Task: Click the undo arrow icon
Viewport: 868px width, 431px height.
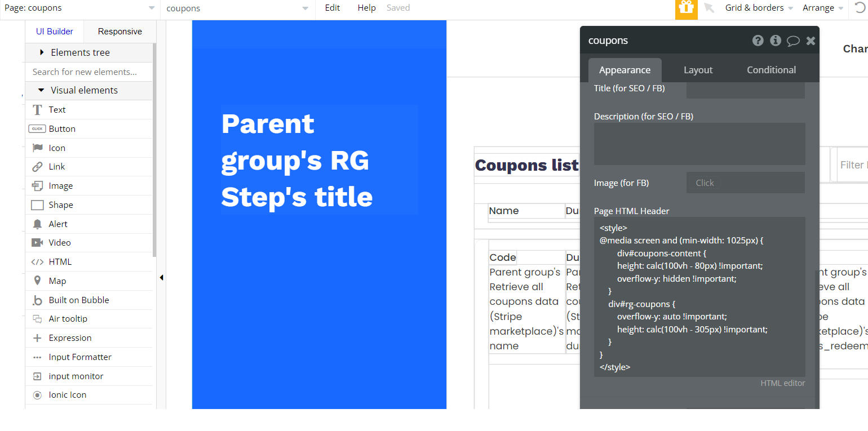Action: coord(860,8)
